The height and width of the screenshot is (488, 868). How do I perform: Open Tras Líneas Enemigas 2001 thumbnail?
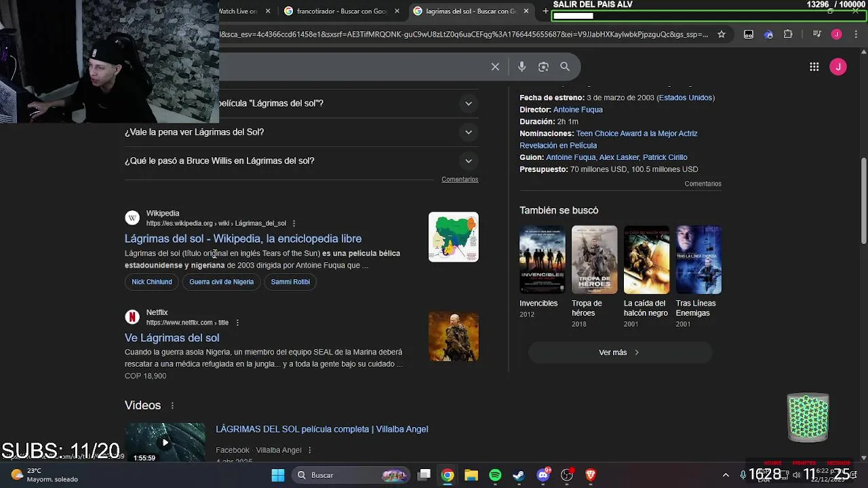[x=698, y=260]
